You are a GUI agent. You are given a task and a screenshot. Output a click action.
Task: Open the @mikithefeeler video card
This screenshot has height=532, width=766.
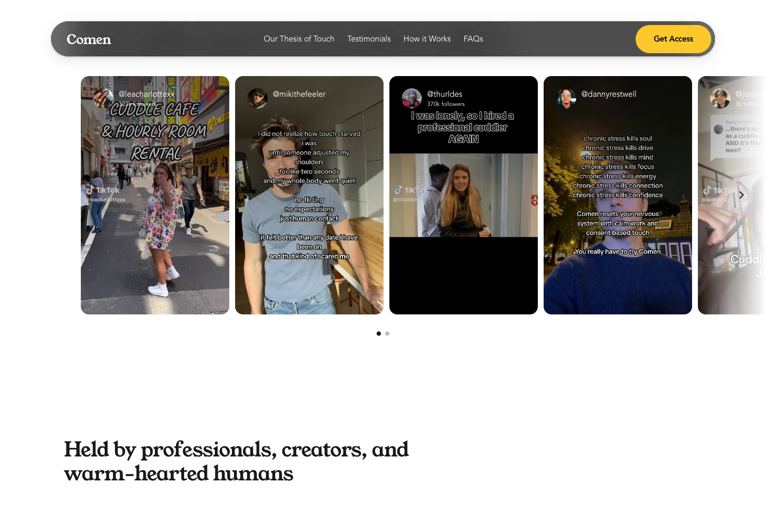(309, 195)
